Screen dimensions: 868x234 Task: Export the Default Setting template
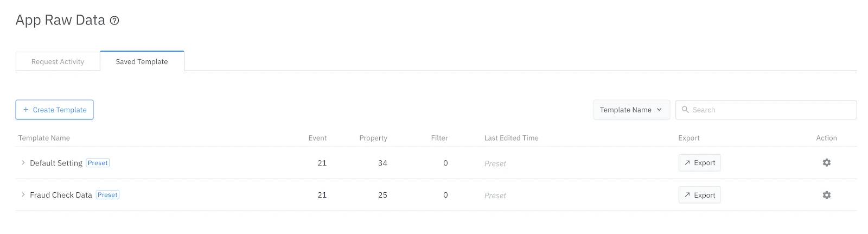[699, 163]
